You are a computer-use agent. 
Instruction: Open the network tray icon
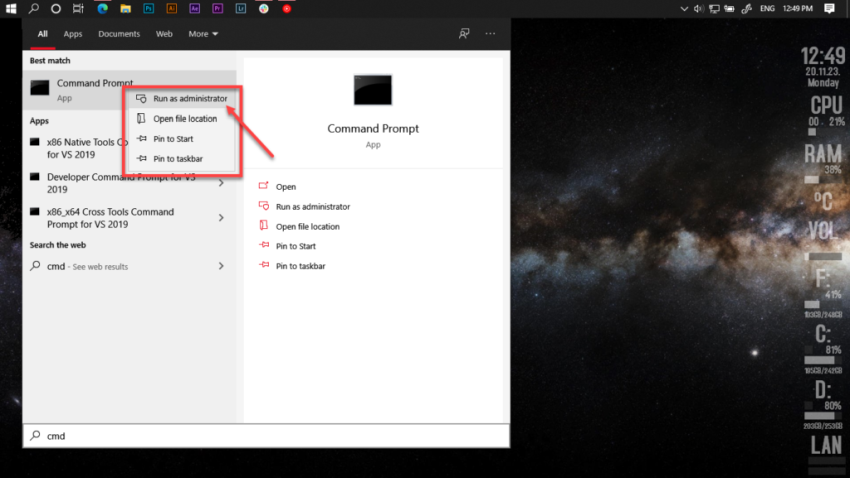(x=714, y=9)
